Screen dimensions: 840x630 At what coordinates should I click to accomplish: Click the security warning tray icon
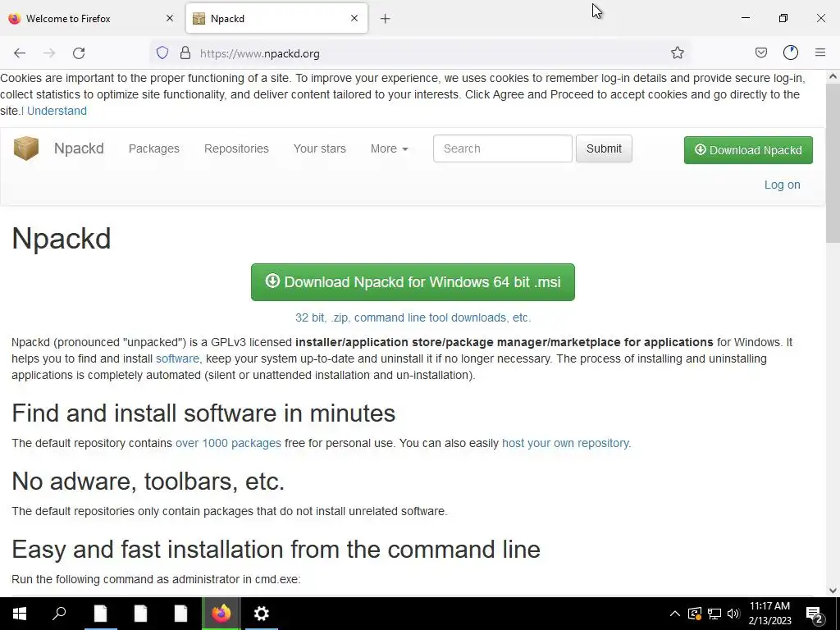click(x=695, y=614)
